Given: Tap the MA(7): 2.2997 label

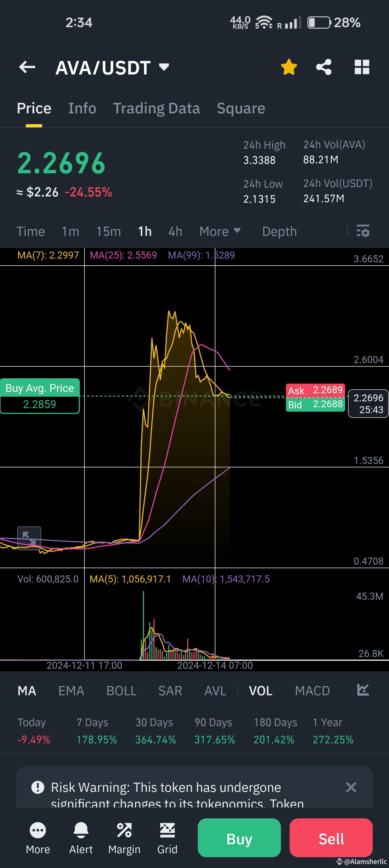Looking at the screenshot, I should [x=48, y=255].
